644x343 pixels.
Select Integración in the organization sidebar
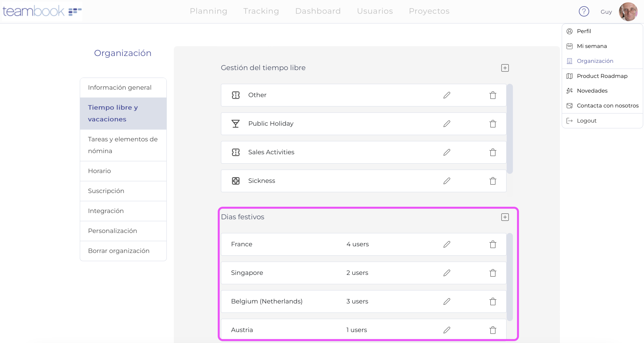coord(106,211)
